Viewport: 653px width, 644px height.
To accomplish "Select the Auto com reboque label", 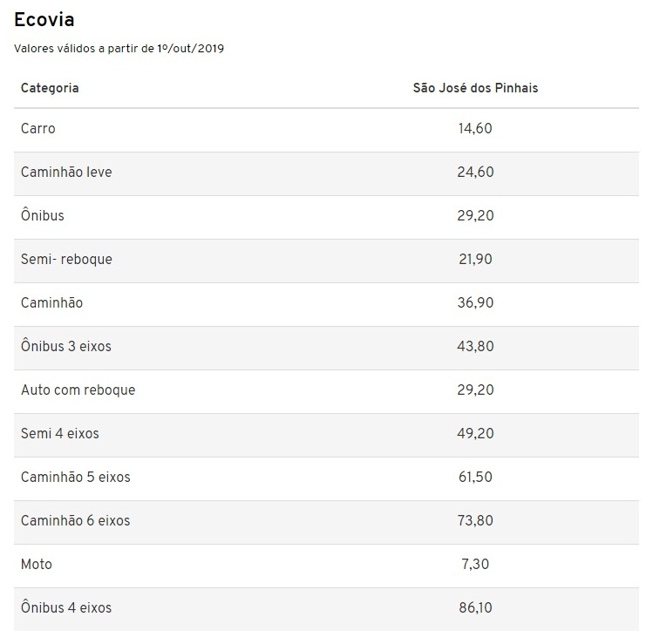I will (x=78, y=390).
